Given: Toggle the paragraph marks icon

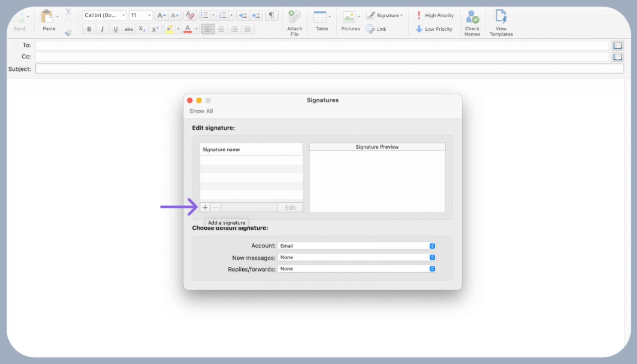Looking at the screenshot, I should 271,15.
